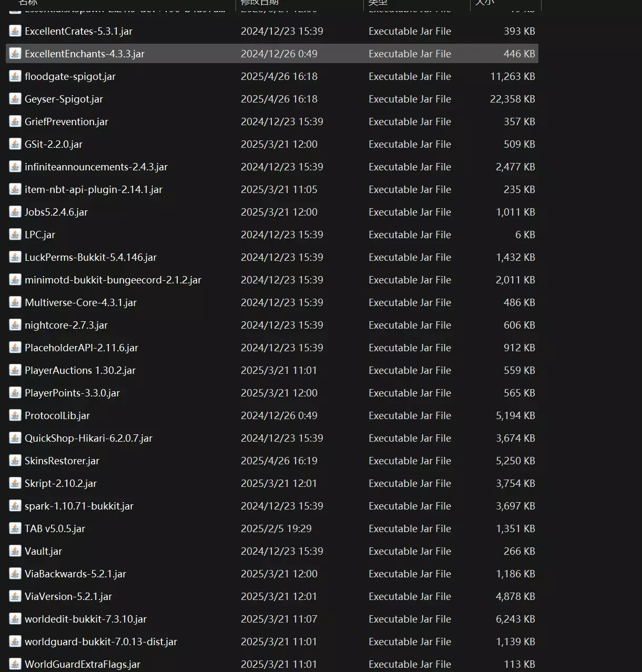This screenshot has width=642, height=672.
Task: Pick the icon beside SkinsRestorer.jar
Action: click(x=15, y=461)
